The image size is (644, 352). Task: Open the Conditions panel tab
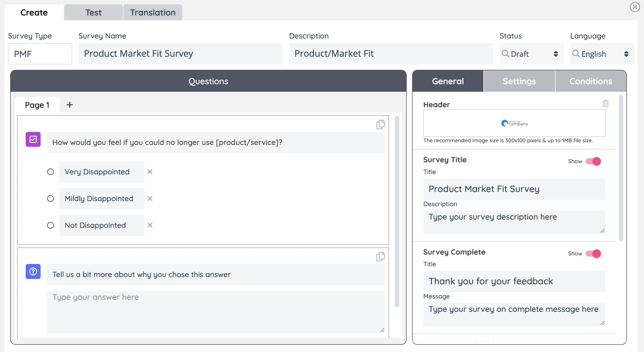591,81
